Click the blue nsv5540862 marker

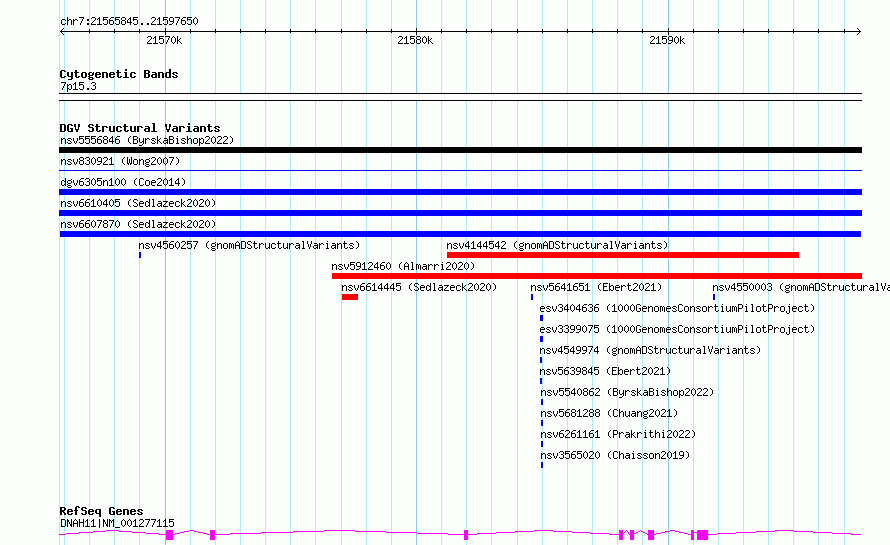pos(542,402)
